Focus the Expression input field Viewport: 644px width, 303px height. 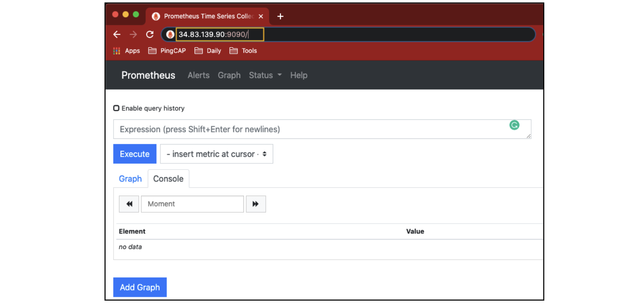322,129
